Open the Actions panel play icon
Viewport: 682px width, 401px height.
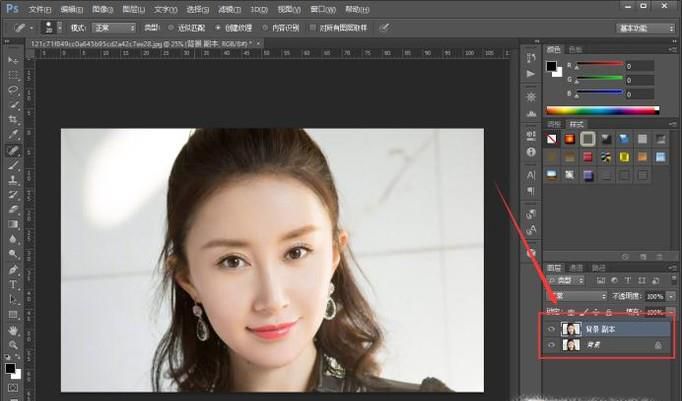(531, 74)
